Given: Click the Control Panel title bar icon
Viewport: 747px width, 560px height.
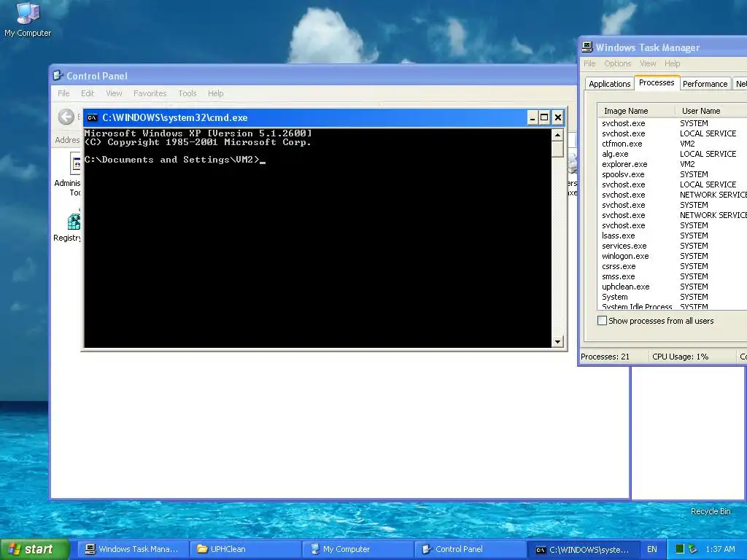Looking at the screenshot, I should pos(58,76).
